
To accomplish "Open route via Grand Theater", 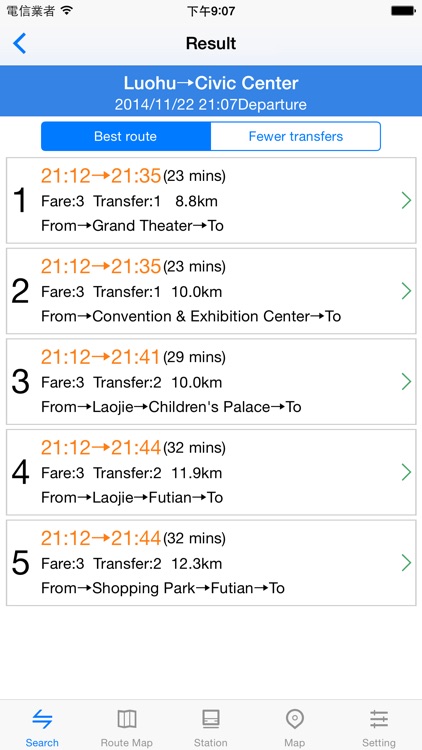I will (211, 200).
